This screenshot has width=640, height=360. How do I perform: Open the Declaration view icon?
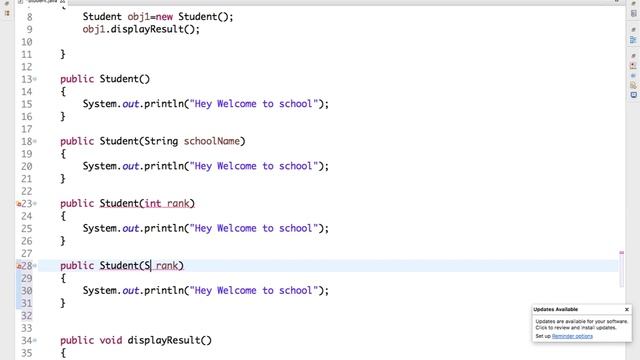coord(633,85)
